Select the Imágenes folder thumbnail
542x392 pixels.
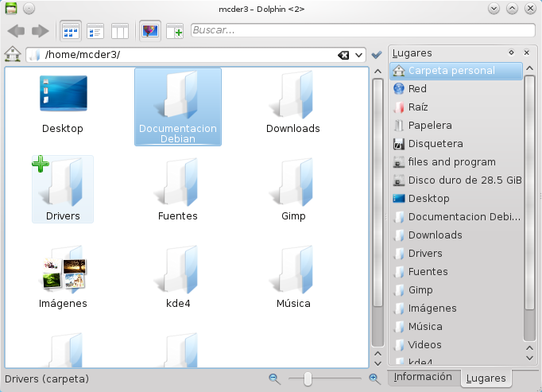63,270
